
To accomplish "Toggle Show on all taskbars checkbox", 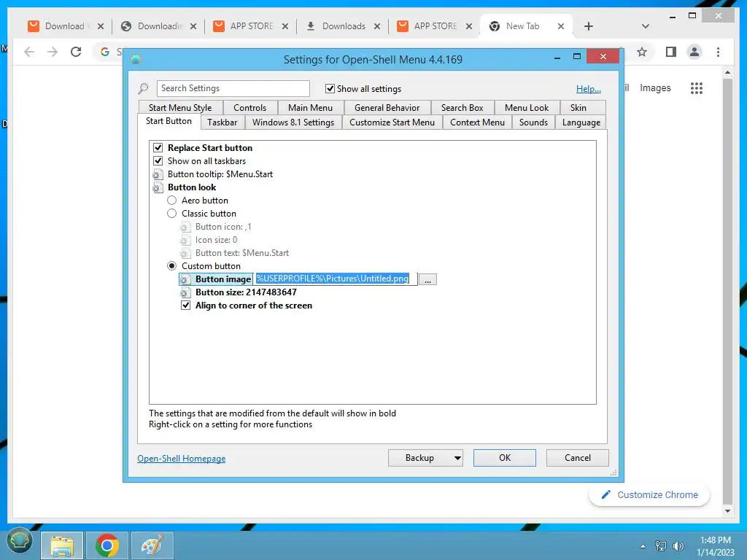I will pyautogui.click(x=158, y=161).
